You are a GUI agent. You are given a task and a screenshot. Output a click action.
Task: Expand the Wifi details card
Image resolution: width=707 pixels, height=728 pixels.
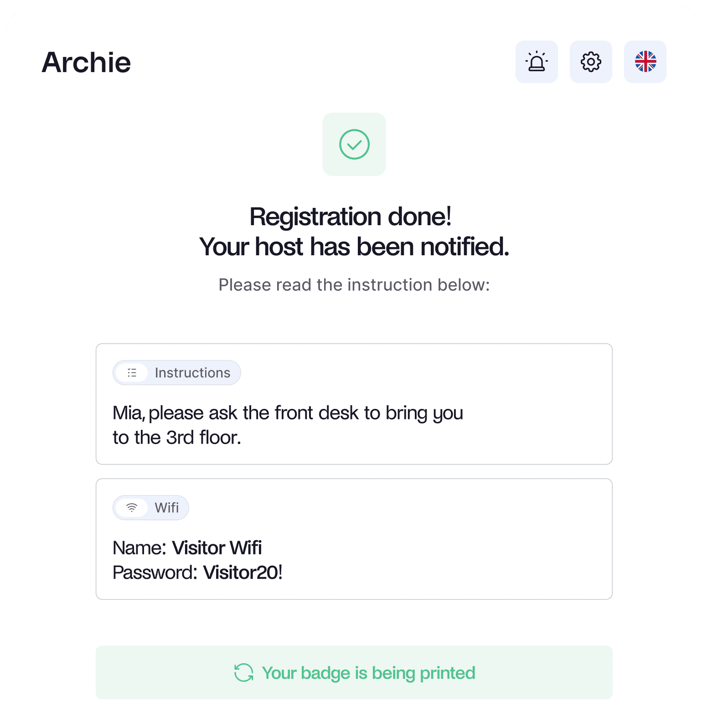click(354, 538)
